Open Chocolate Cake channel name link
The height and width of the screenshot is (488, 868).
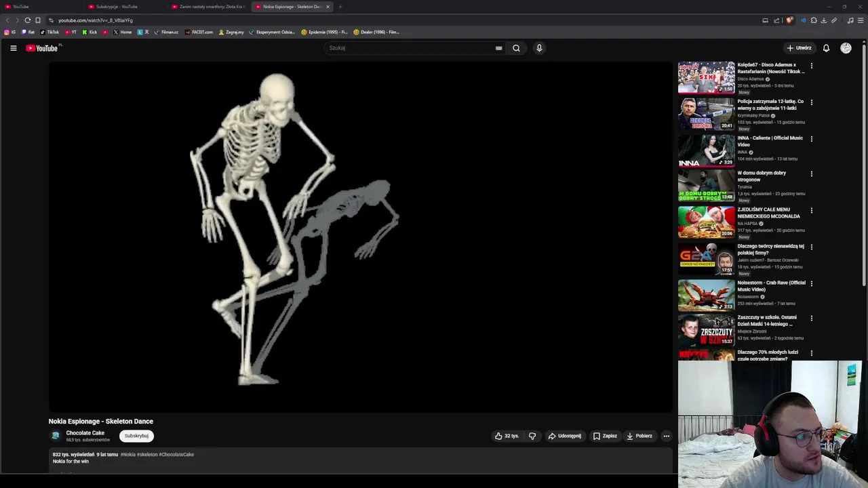85,433
